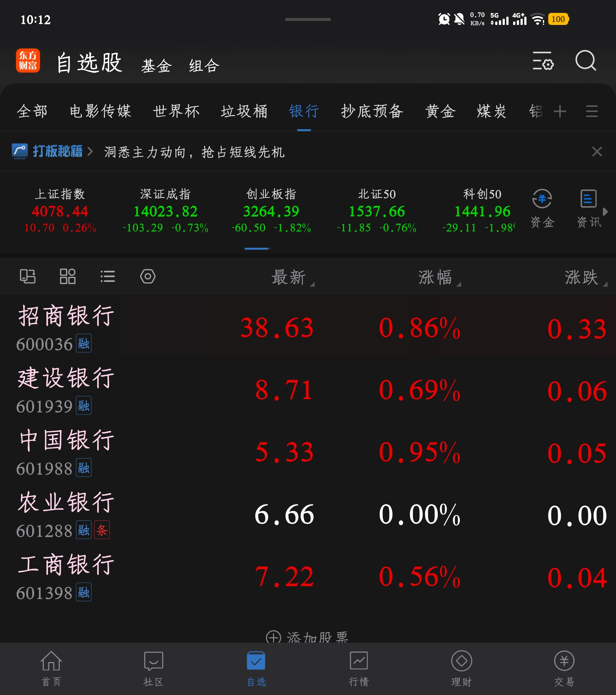Add a new group with plus icon
The height and width of the screenshot is (695, 616).
560,111
